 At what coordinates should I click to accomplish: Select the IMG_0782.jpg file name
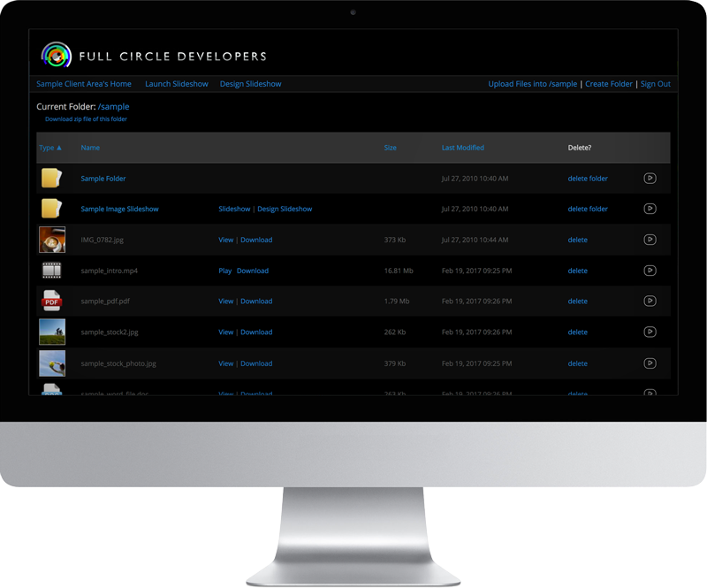[x=103, y=240]
